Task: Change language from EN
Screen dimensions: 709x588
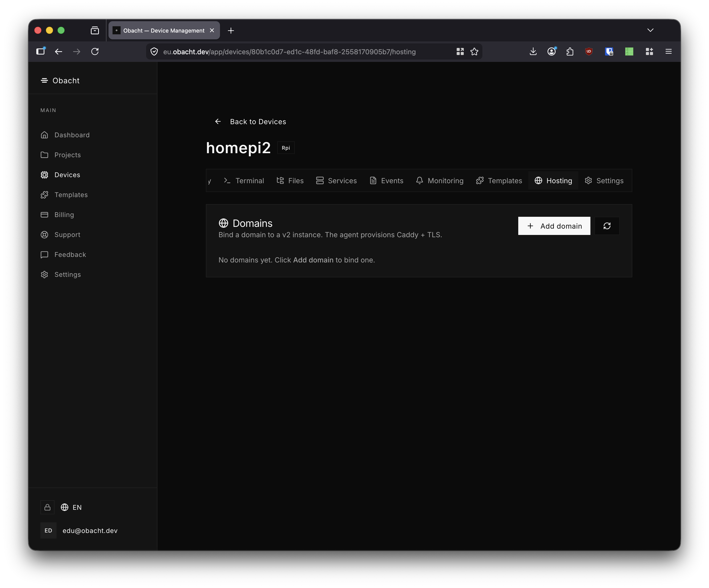Action: tap(71, 507)
